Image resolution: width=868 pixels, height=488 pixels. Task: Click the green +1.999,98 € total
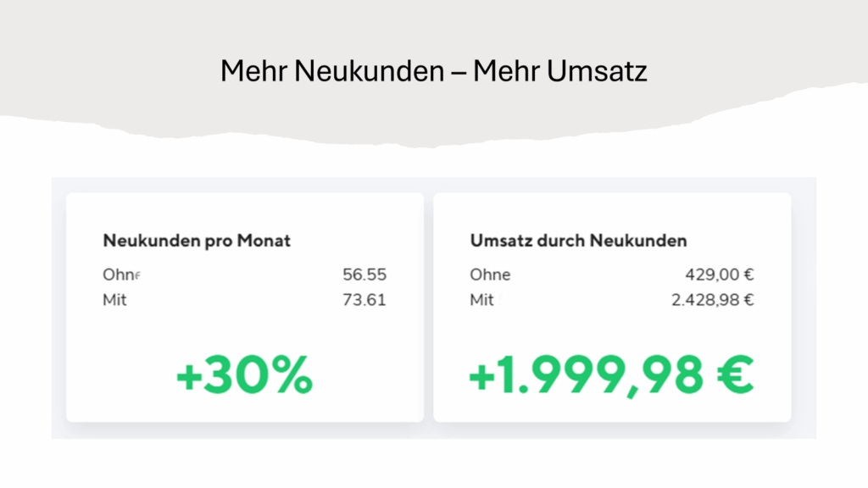tap(611, 377)
